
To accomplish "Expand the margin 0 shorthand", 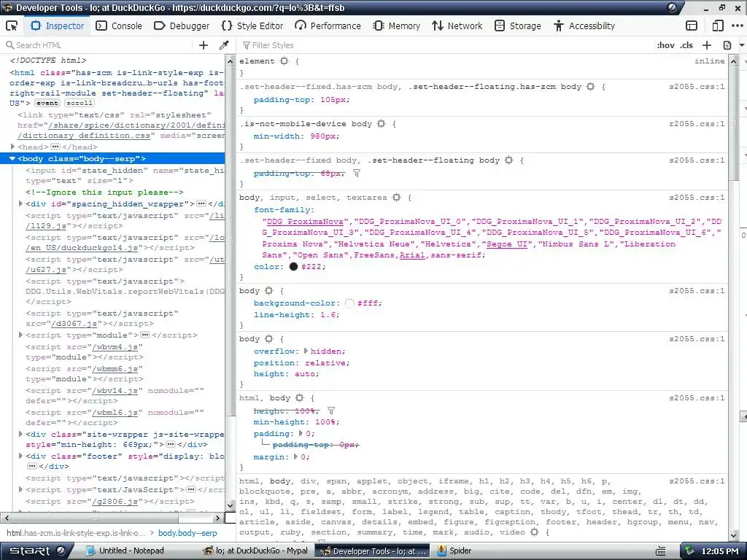I will [x=295, y=456].
